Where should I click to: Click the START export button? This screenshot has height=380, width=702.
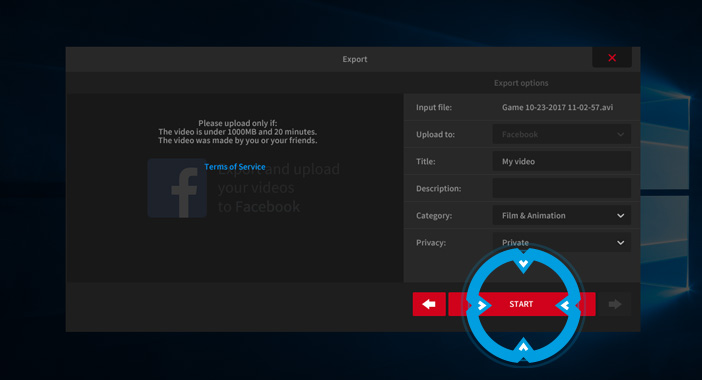coord(522,304)
